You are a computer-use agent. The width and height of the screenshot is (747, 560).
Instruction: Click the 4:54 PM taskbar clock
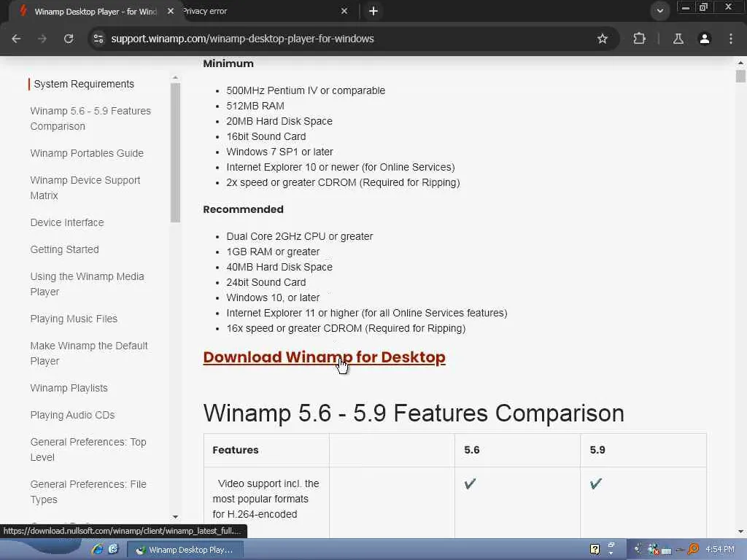pos(720,550)
